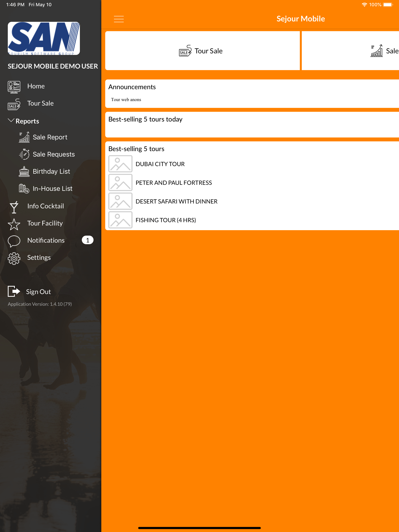The height and width of the screenshot is (532, 399).
Task: Collapse the Reports section chevron
Action: 11,120
